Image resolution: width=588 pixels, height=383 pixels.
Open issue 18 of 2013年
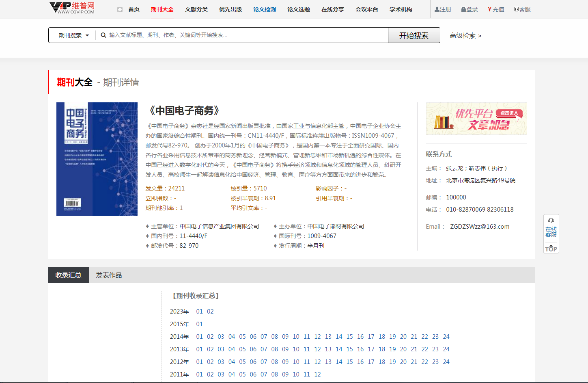point(382,349)
